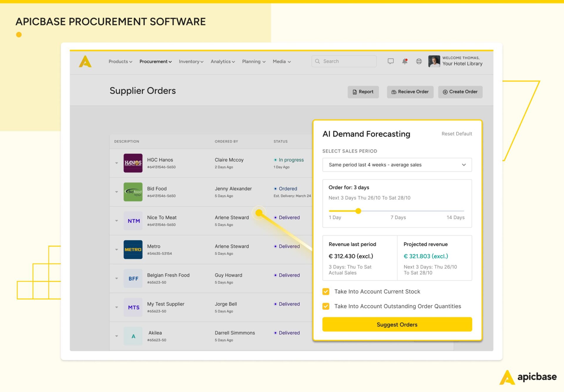
Task: Click the Ordered By column header
Action: click(226, 141)
